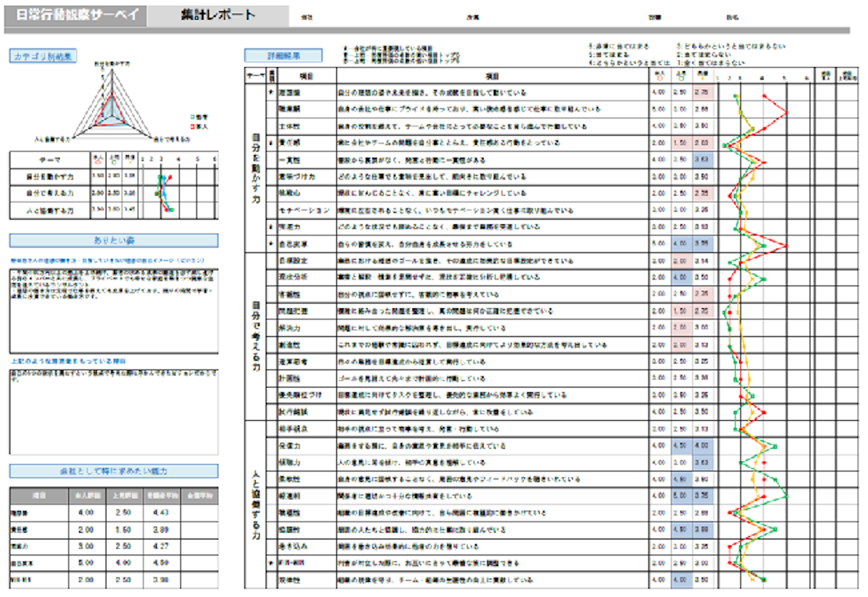Screen dimensions: 868x597
Task: Click the 本人 icon header in category summary table
Action: pos(100,161)
